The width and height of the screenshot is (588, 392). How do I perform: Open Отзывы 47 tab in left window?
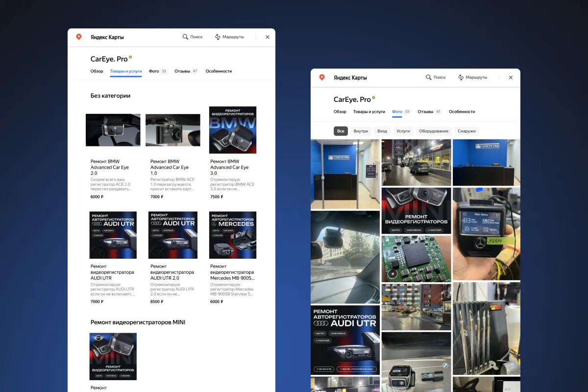tap(186, 71)
